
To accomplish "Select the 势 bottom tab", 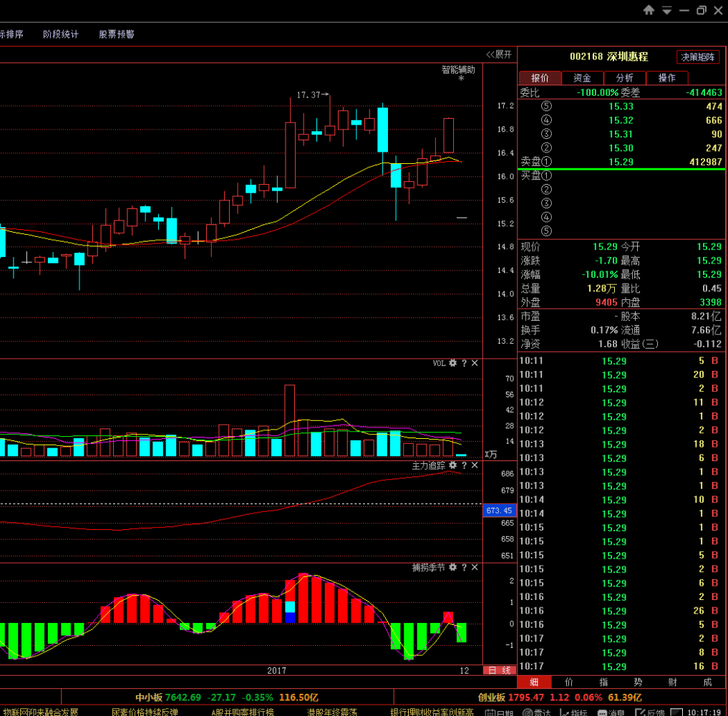I will tap(638, 682).
